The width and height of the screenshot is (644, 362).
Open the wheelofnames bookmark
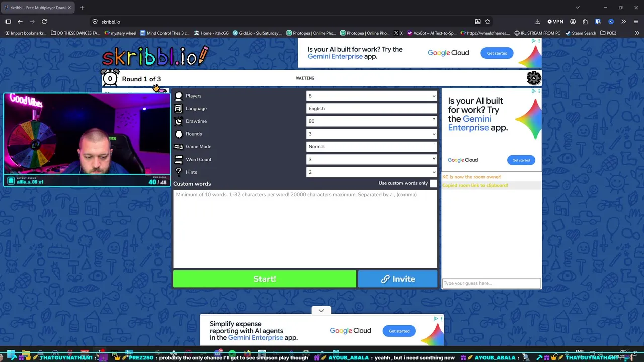(486, 33)
